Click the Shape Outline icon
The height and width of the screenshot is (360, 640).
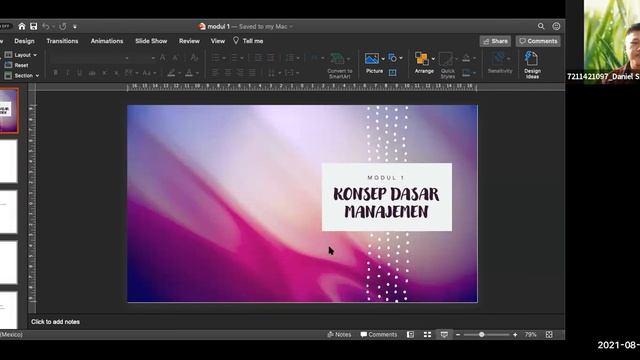466,73
